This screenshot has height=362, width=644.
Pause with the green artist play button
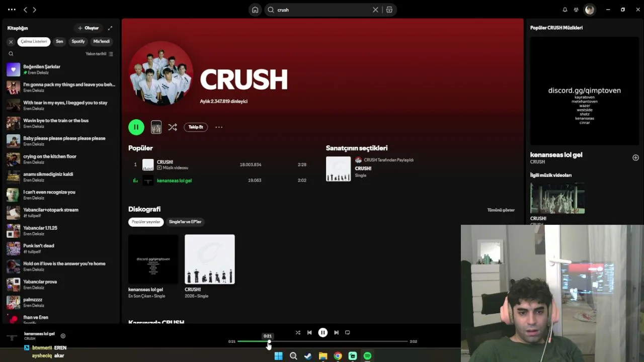click(x=136, y=127)
